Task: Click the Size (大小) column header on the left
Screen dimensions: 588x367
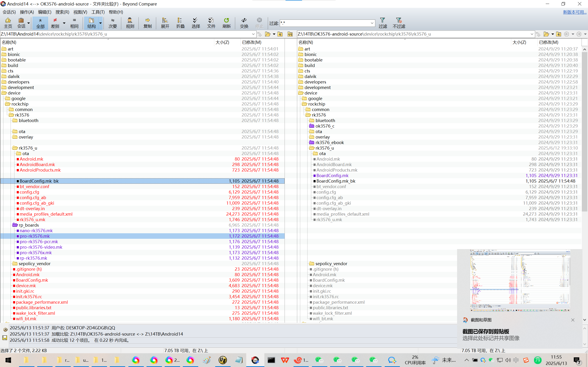Action: pyautogui.click(x=222, y=42)
